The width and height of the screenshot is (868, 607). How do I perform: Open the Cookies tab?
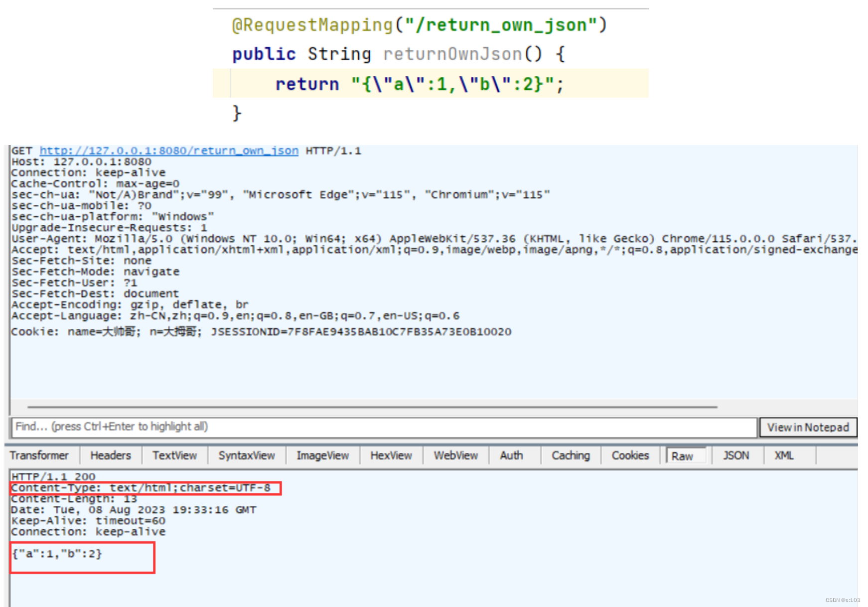tap(630, 455)
